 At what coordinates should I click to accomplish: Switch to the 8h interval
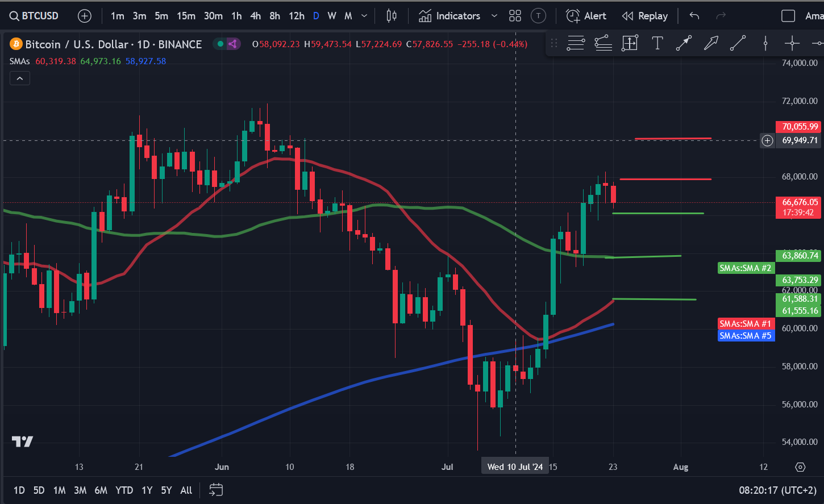point(274,16)
